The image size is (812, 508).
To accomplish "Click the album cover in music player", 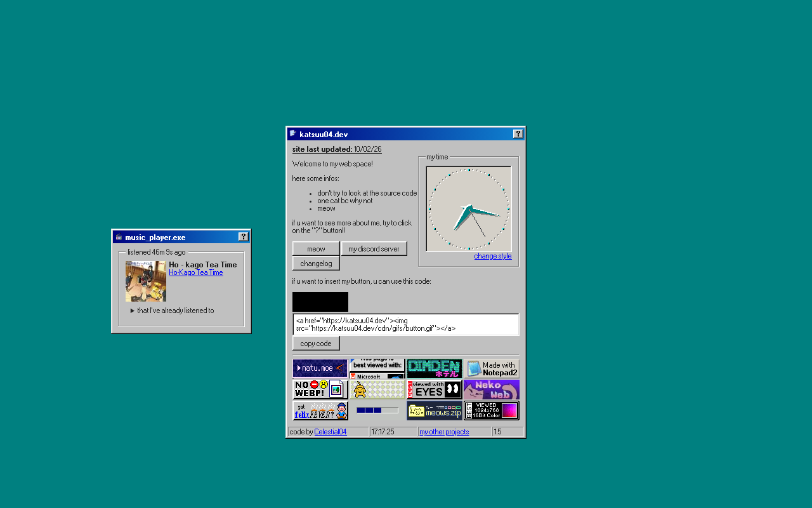I will coord(146,281).
